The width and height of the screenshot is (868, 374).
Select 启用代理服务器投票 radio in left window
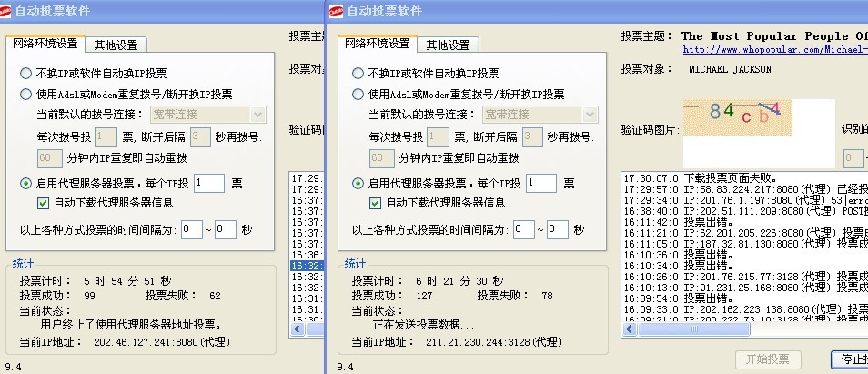pyautogui.click(x=26, y=184)
